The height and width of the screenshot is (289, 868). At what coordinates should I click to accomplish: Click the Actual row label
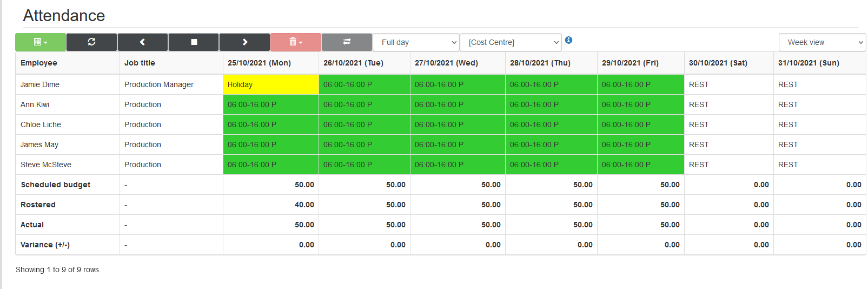(32, 225)
